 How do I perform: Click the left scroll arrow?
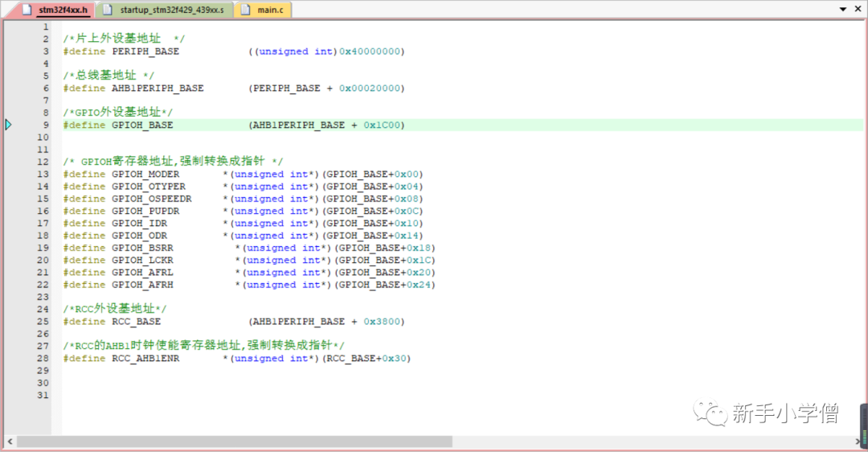pos(10,442)
